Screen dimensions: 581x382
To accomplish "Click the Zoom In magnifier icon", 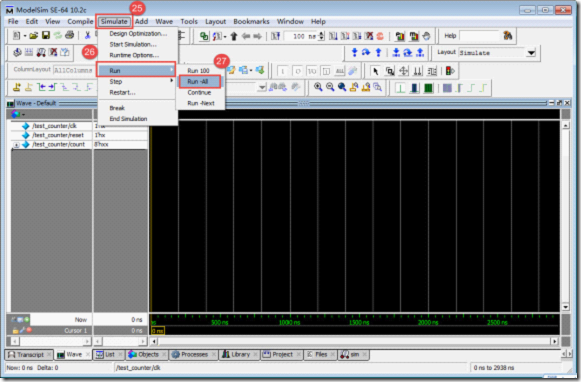I will (318, 87).
